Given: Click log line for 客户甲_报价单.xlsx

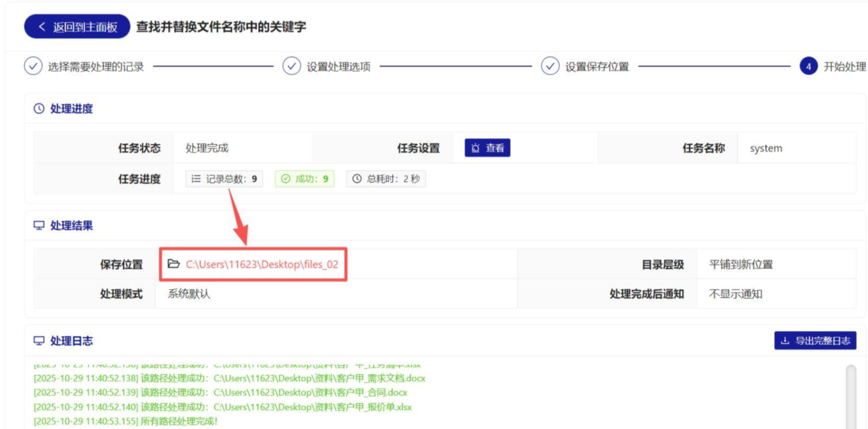Looking at the screenshot, I should pyautogui.click(x=223, y=407).
